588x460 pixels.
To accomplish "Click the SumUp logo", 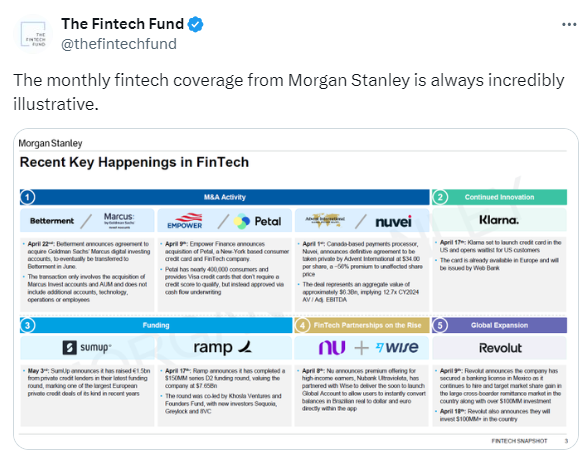I will click(x=87, y=348).
